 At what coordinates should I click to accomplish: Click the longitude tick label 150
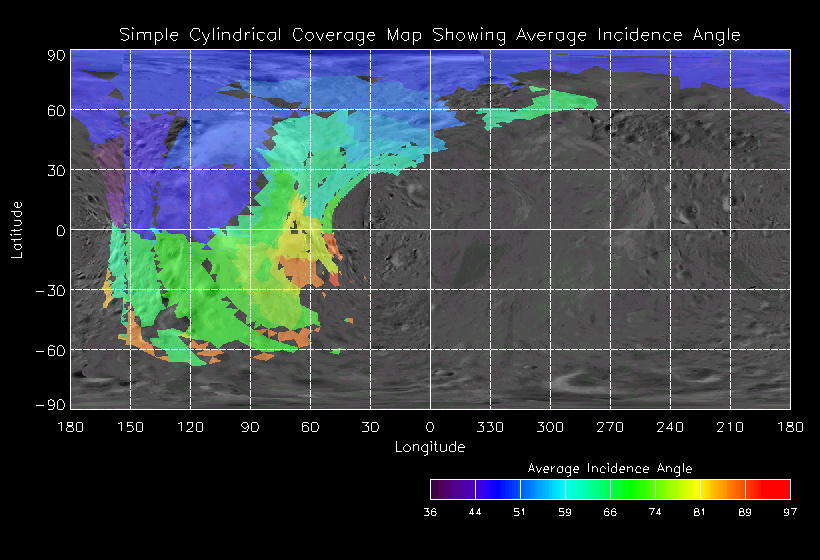coord(130,427)
